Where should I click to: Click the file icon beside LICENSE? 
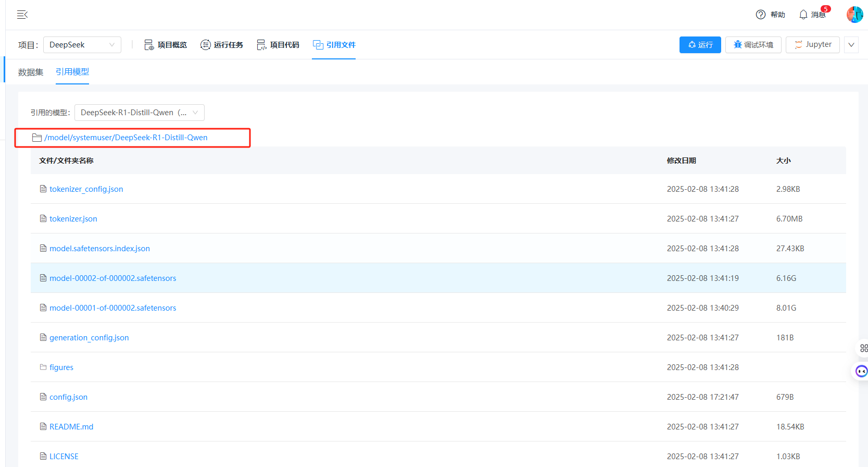pos(43,456)
